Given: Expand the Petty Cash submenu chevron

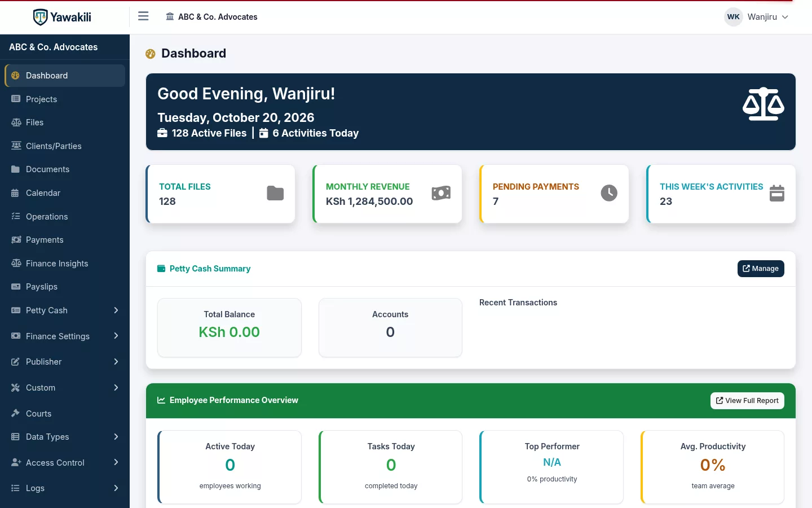Looking at the screenshot, I should 116,310.
